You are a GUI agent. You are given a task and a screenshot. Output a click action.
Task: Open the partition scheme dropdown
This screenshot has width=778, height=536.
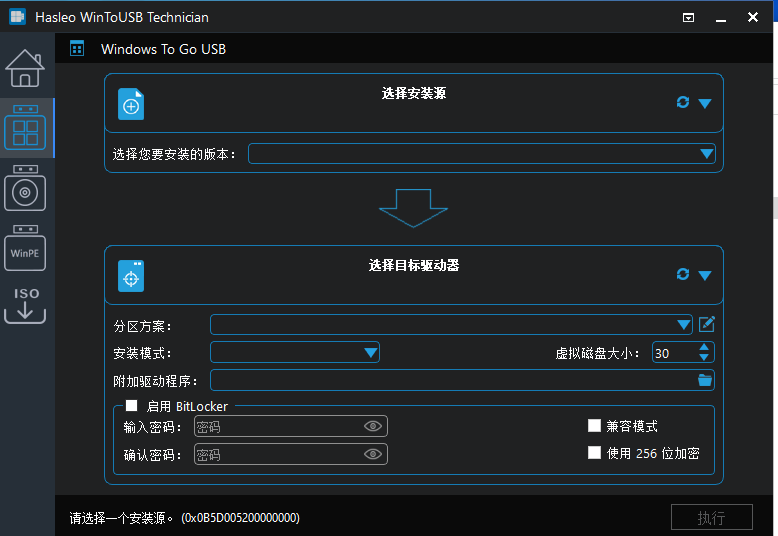pos(451,325)
